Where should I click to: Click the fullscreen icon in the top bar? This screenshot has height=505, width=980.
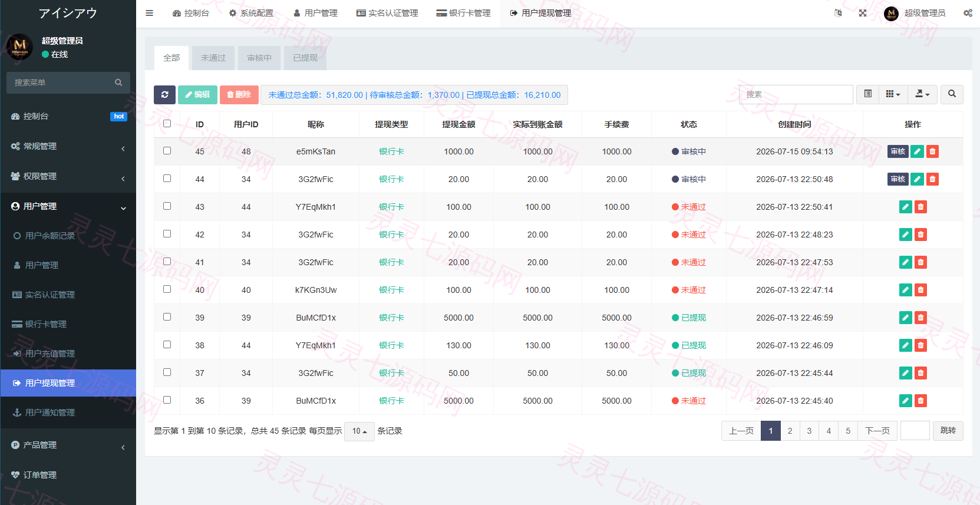(863, 13)
